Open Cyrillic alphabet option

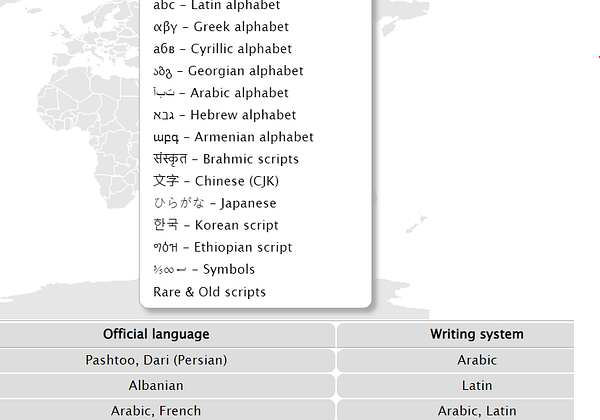click(x=222, y=49)
